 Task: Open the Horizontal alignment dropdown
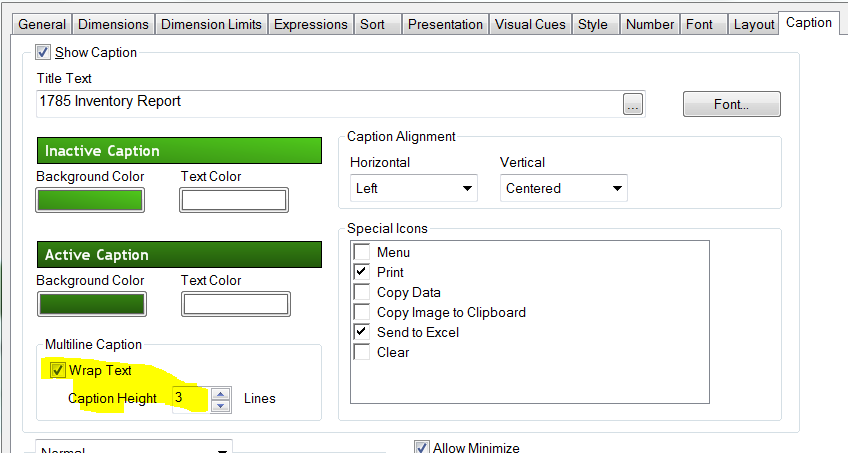(413, 188)
